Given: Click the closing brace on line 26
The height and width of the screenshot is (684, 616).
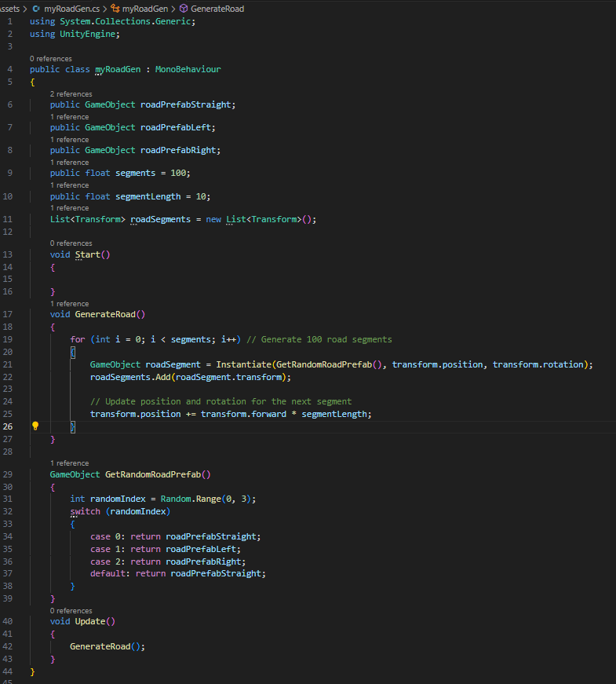Looking at the screenshot, I should pos(73,426).
